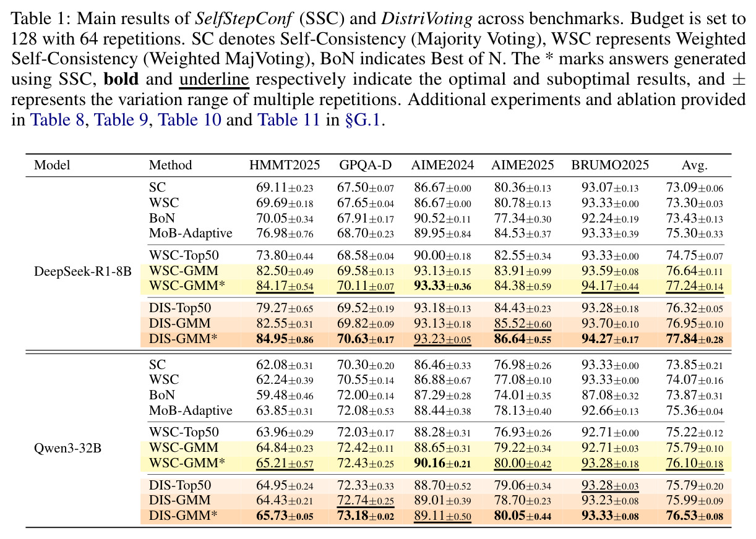The image size is (756, 539).
Task: Click the underlined 93.28±0.03 DIS-Top50 value
Action: (610, 486)
